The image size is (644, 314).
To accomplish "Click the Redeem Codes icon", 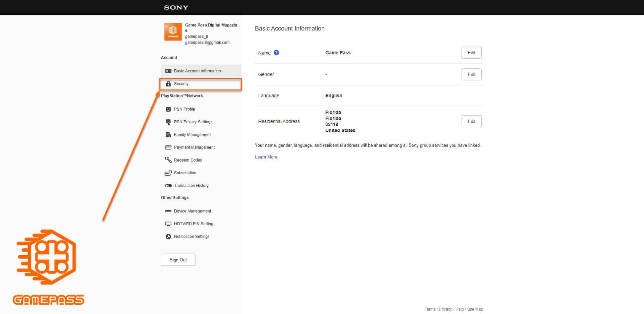I will (x=168, y=160).
